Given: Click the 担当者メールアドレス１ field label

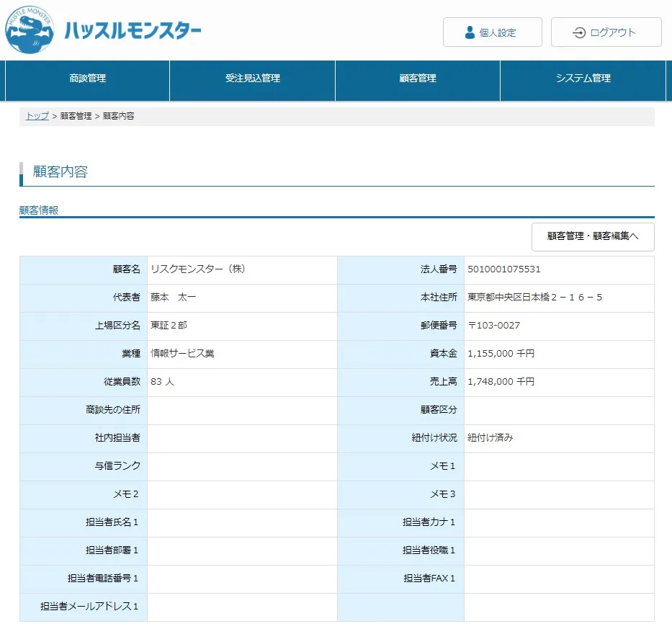Looking at the screenshot, I should tap(89, 606).
